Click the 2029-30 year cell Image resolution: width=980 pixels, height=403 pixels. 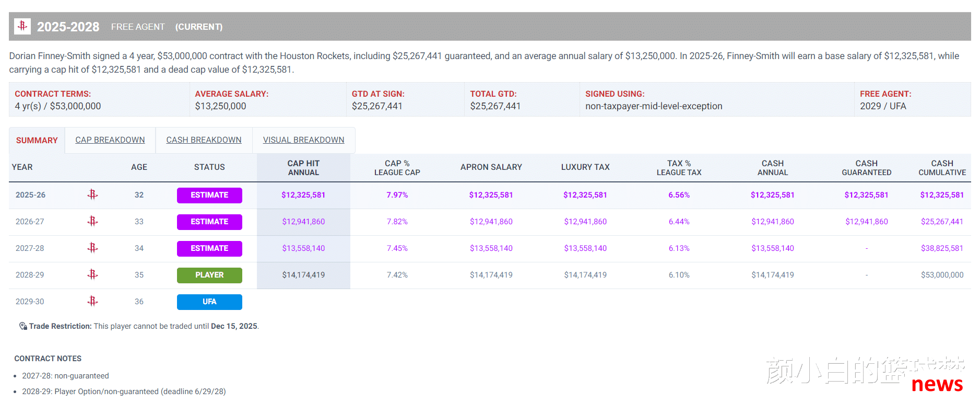point(30,302)
